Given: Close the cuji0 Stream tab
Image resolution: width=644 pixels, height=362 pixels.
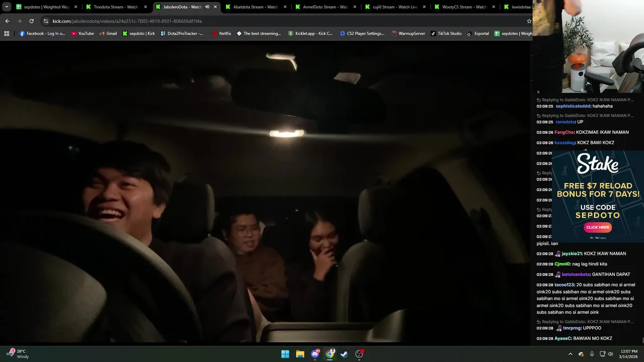Looking at the screenshot, I should click(x=425, y=7).
